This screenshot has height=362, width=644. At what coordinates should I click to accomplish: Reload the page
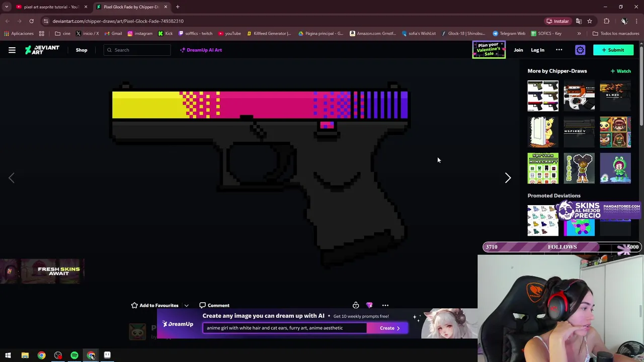point(31,21)
